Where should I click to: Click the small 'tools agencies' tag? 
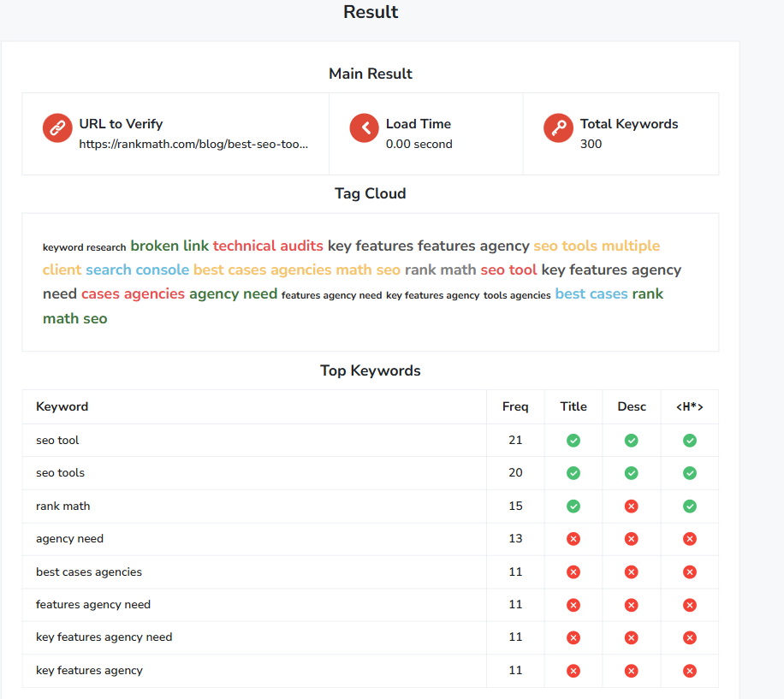coord(517,295)
